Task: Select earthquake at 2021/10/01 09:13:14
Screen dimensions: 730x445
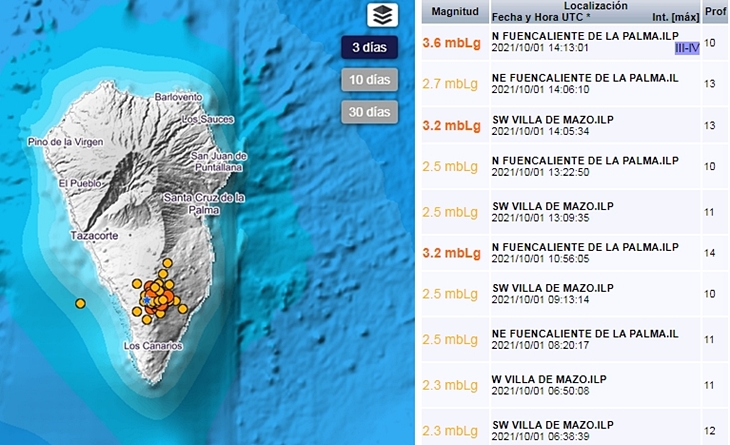Action: pyautogui.click(x=540, y=300)
